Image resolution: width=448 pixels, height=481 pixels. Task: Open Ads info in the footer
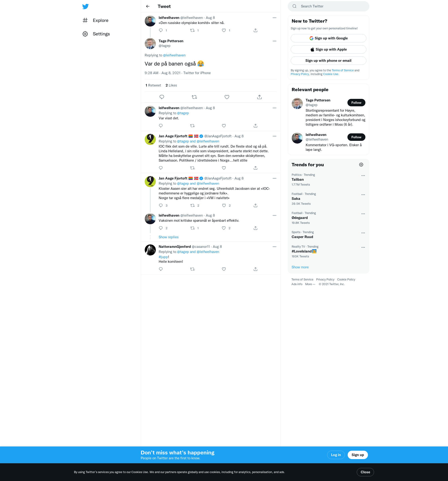[297, 284]
